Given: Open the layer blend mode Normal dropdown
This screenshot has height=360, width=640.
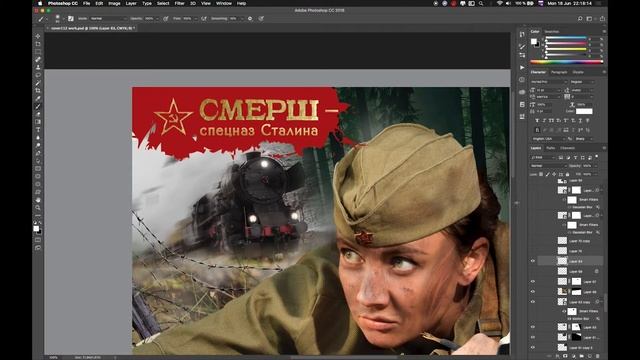Looking at the screenshot, I should click(548, 166).
